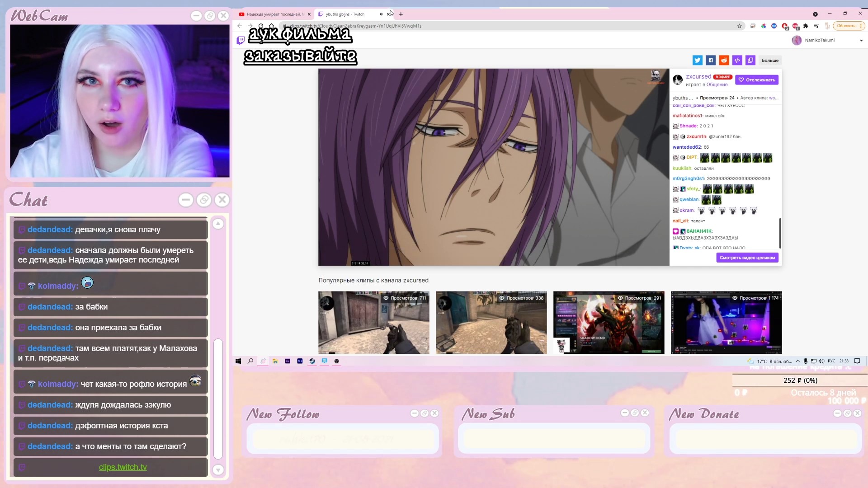Image resolution: width=868 pixels, height=488 pixels.
Task: Play the popular clip with 338 views
Action: [491, 322]
